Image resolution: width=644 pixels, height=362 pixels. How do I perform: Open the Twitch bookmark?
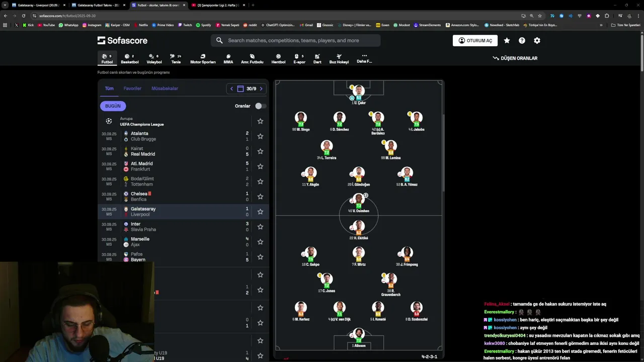185,25
